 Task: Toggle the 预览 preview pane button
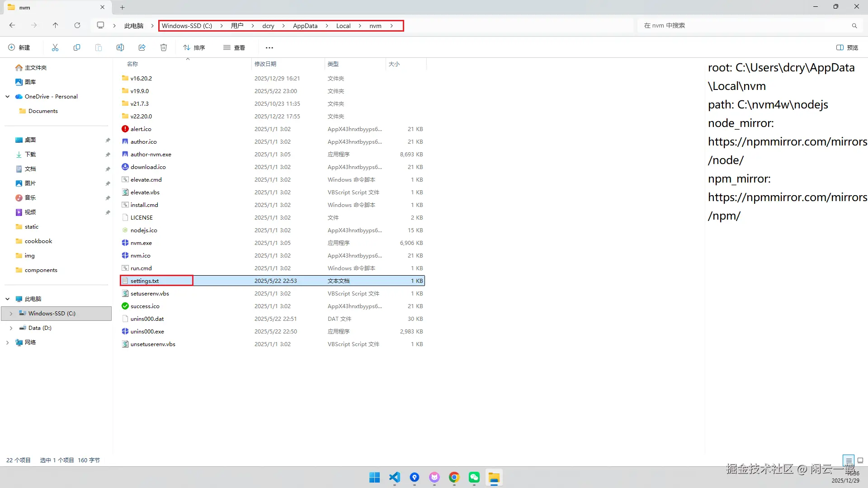tap(847, 47)
